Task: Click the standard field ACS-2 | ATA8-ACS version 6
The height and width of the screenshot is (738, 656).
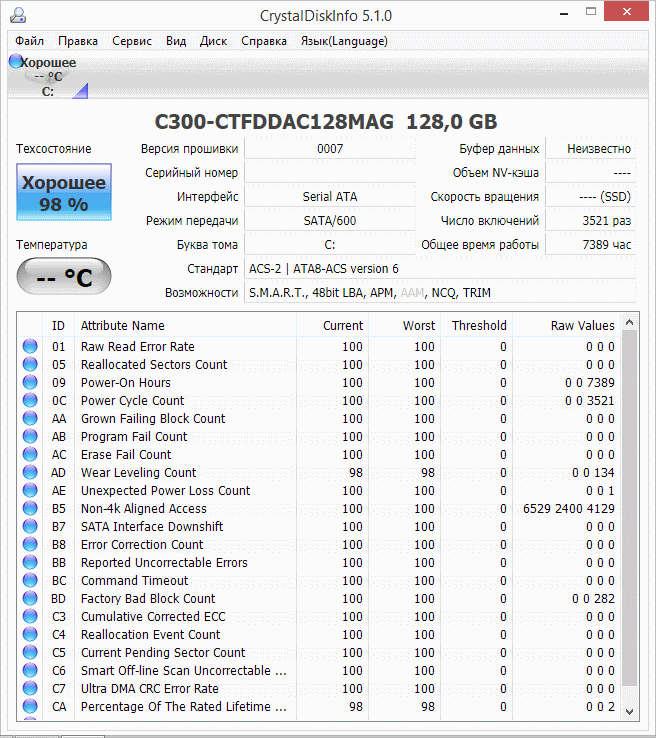Action: tap(440, 269)
